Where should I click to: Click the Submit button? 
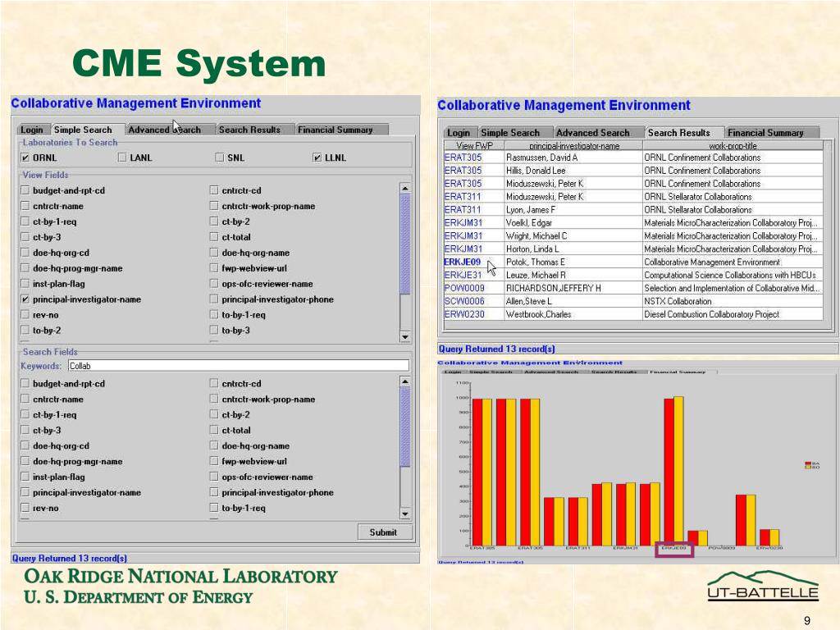coord(383,532)
